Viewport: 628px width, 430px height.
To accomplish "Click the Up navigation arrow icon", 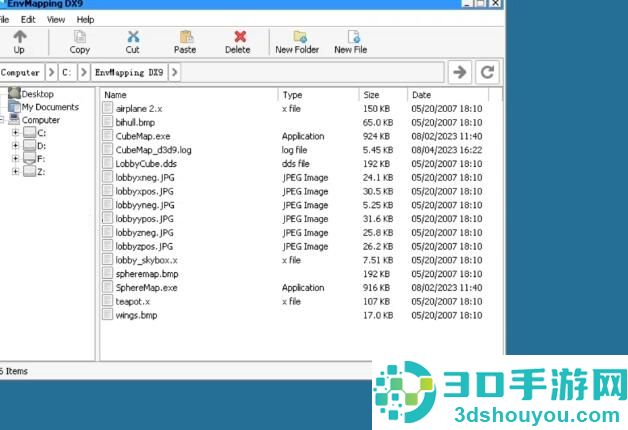I will 20,37.
